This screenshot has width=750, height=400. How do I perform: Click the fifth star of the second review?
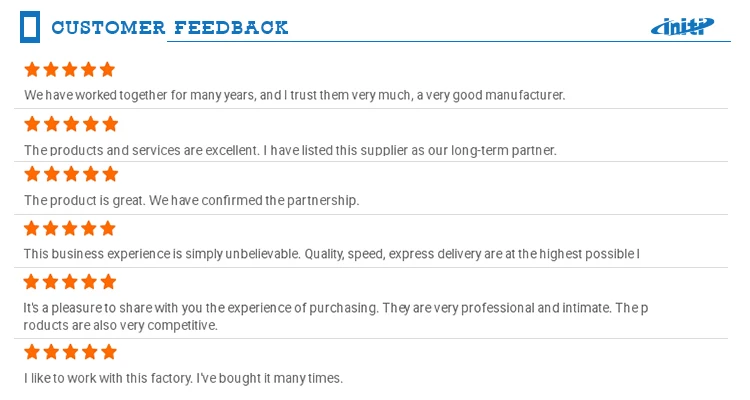click(x=109, y=124)
